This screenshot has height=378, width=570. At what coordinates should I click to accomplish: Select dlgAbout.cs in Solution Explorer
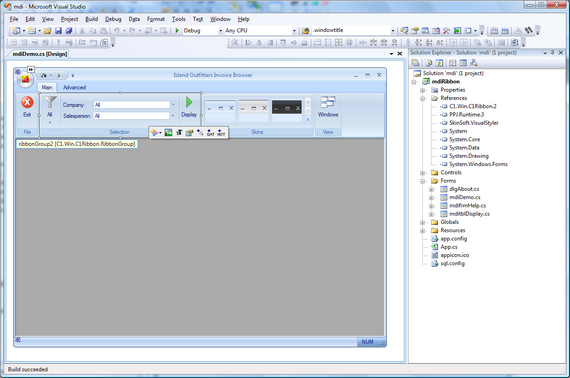[464, 189]
